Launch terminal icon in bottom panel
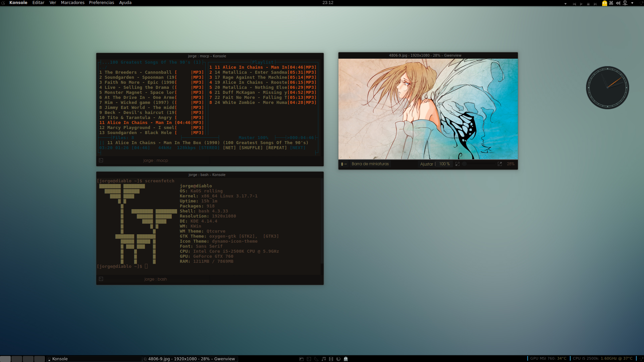This screenshot has height=362, width=644. [x=309, y=359]
